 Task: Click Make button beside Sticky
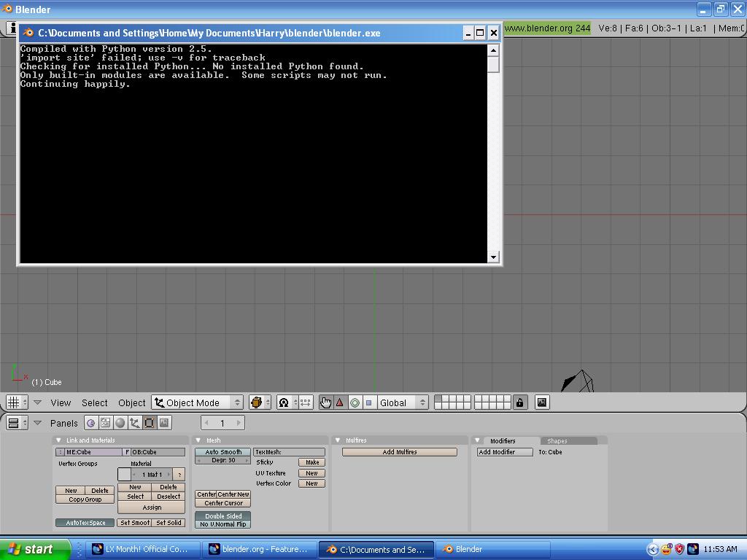[312, 462]
